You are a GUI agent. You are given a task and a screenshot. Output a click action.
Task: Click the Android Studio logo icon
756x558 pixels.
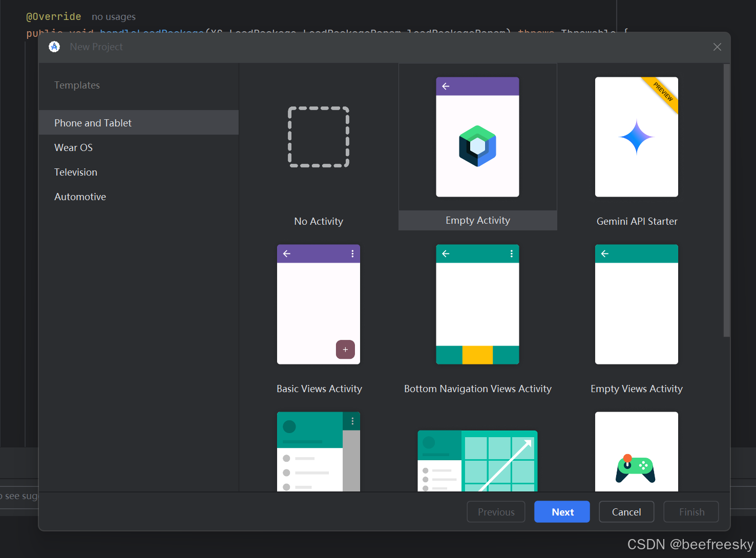click(x=54, y=47)
